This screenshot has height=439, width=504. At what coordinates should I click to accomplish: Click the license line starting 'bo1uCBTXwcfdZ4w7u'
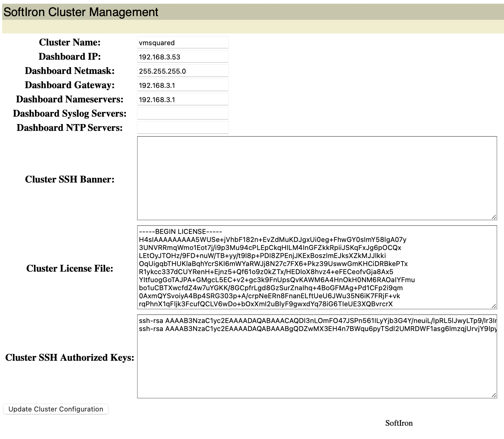tap(271, 288)
